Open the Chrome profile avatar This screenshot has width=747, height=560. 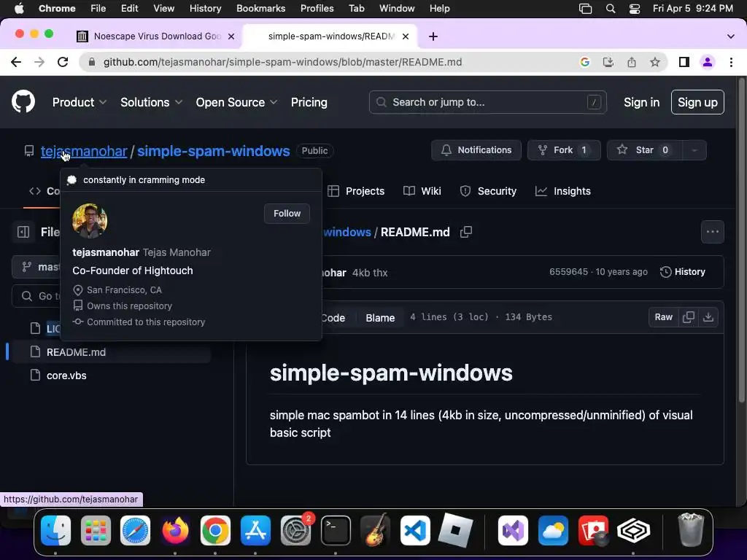click(x=708, y=62)
